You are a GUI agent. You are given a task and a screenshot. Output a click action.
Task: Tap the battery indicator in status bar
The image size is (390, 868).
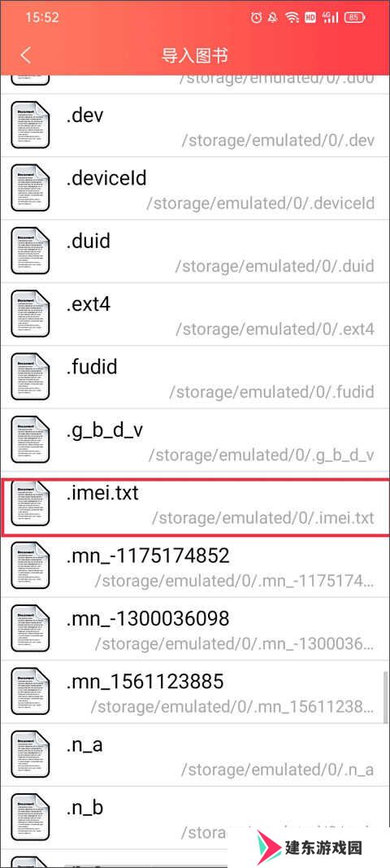[x=354, y=18]
